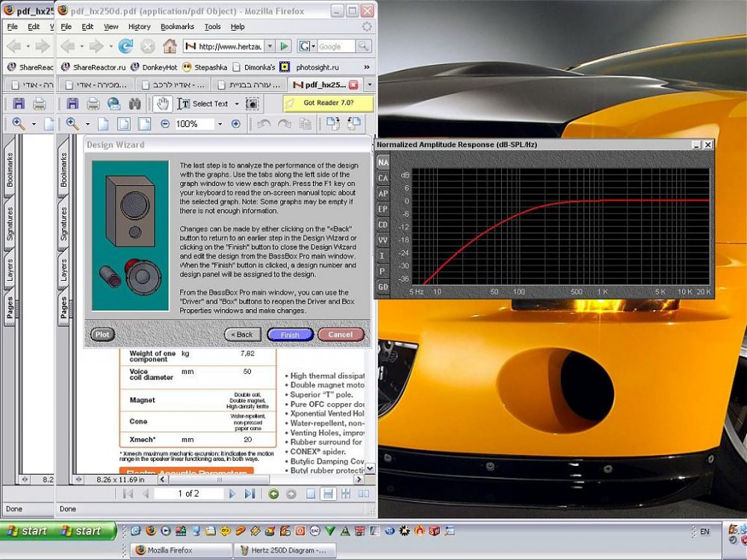Open Zoom tool dropdown in front window
Screen dimensions: 747x560
pyautogui.click(x=87, y=124)
